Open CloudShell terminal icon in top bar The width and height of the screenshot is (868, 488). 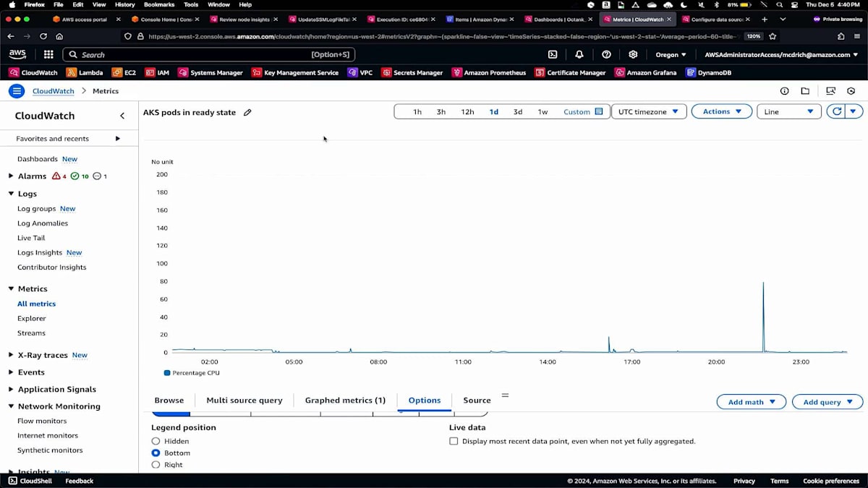553,54
